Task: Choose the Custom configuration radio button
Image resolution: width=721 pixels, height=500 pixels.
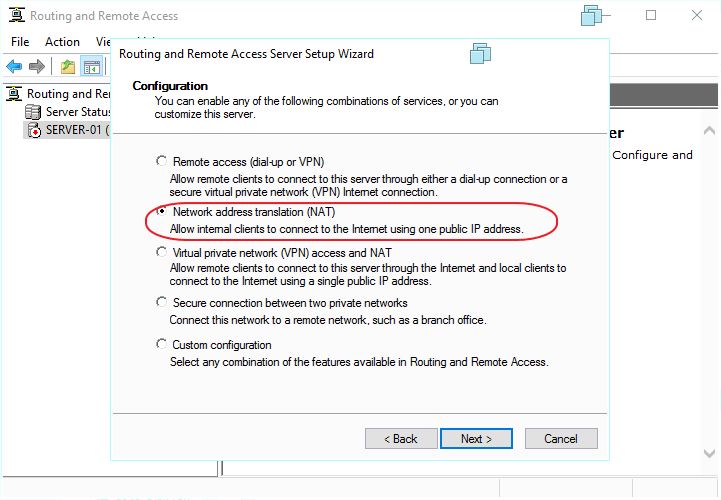Action: pos(161,345)
